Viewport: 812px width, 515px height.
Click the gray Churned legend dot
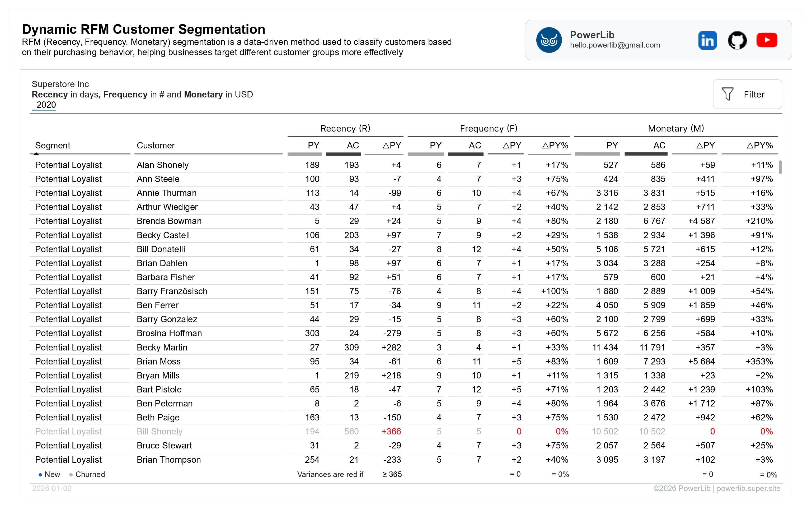[x=71, y=475]
